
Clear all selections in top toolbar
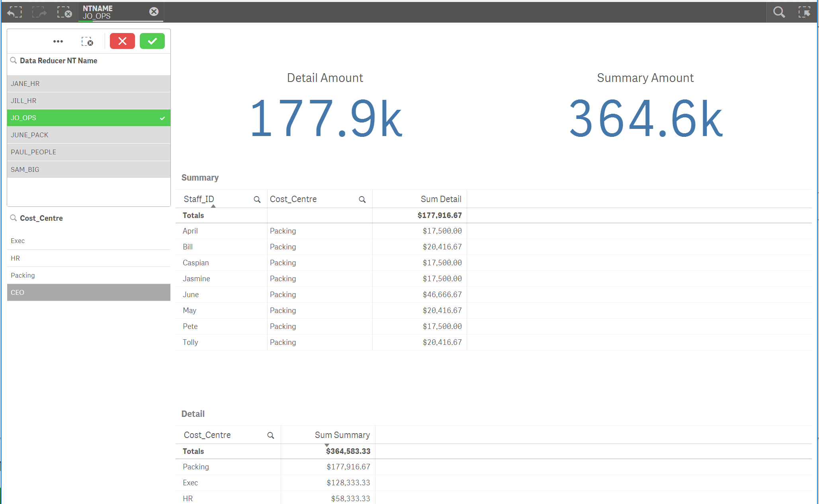point(64,12)
